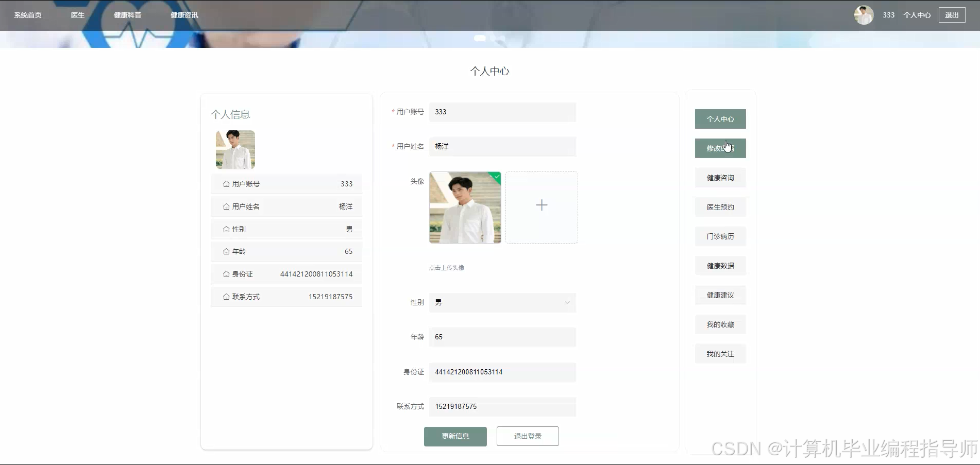Click the house icon beside 用户账号
Viewport: 980px width, 465px height.
point(226,184)
